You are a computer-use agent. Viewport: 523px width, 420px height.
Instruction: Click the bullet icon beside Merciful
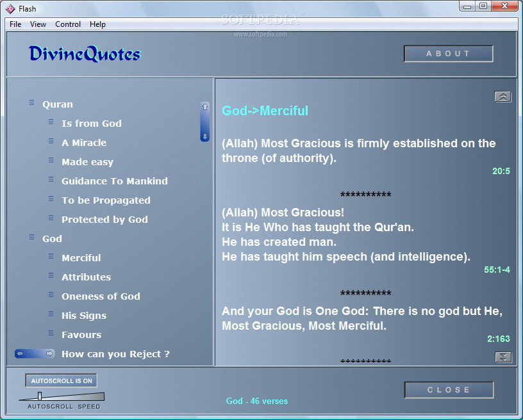[51, 257]
